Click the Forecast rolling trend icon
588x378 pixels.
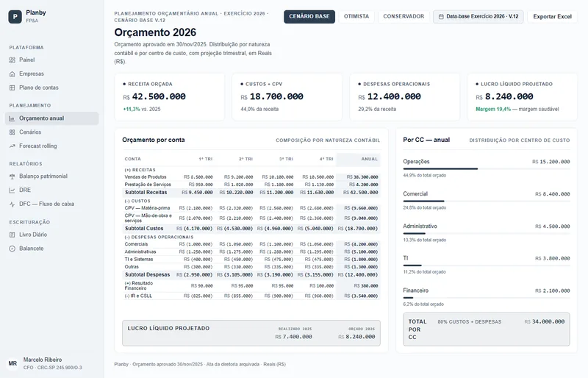point(12,146)
